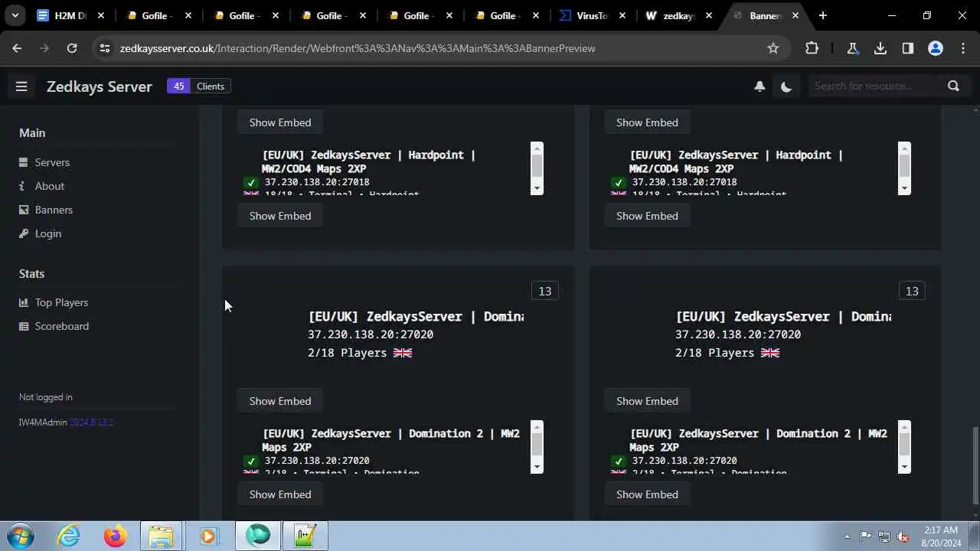This screenshot has width=980, height=551.
Task: Open the Chrome side panel
Action: pos(908,48)
